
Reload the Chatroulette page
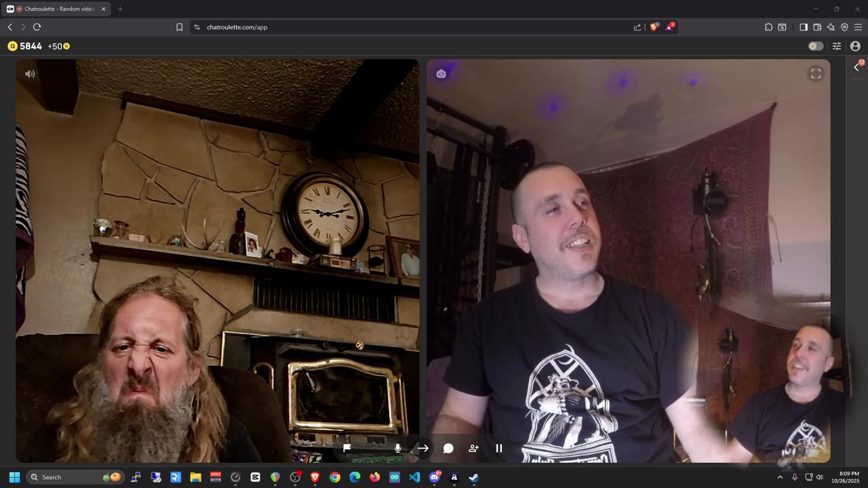[x=37, y=27]
